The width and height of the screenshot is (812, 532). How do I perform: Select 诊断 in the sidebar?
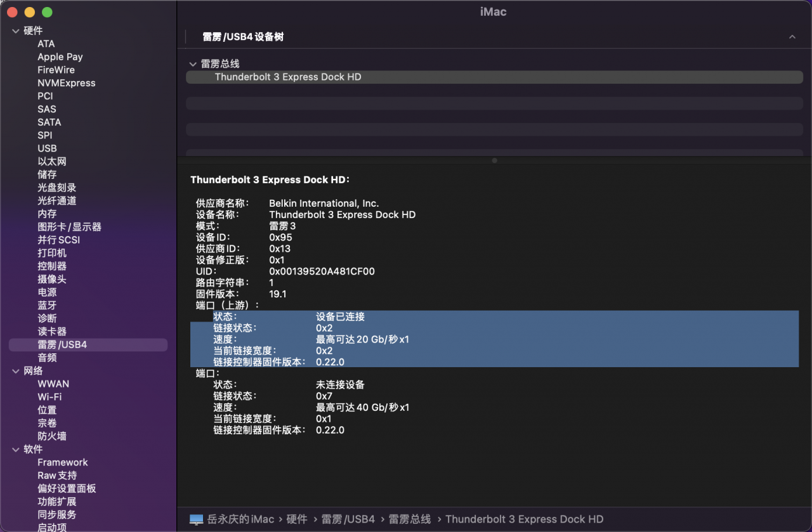click(47, 318)
